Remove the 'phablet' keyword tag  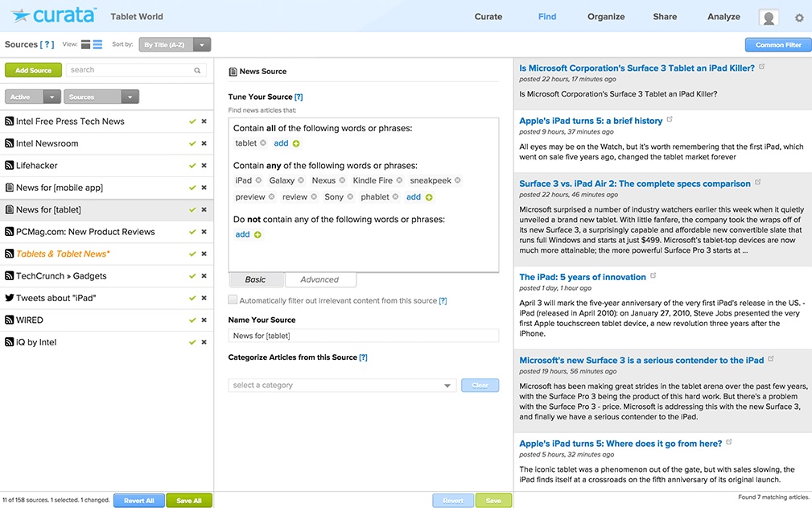coord(396,196)
